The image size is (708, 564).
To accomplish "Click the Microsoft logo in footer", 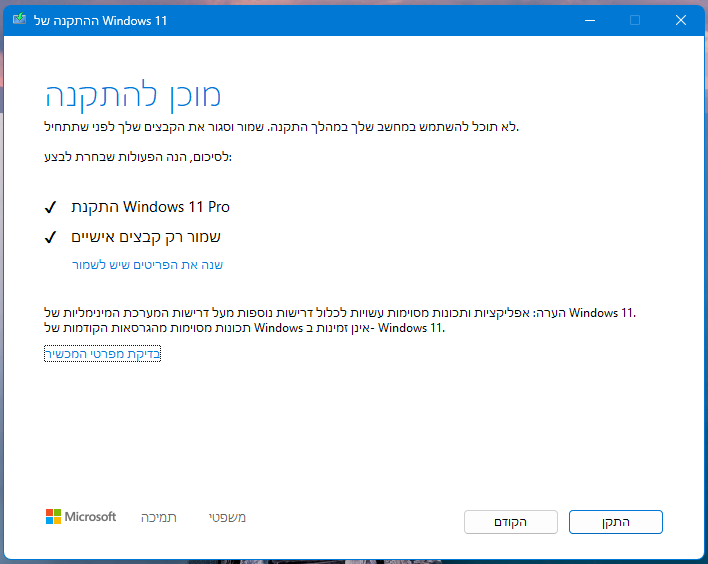I will (81, 517).
